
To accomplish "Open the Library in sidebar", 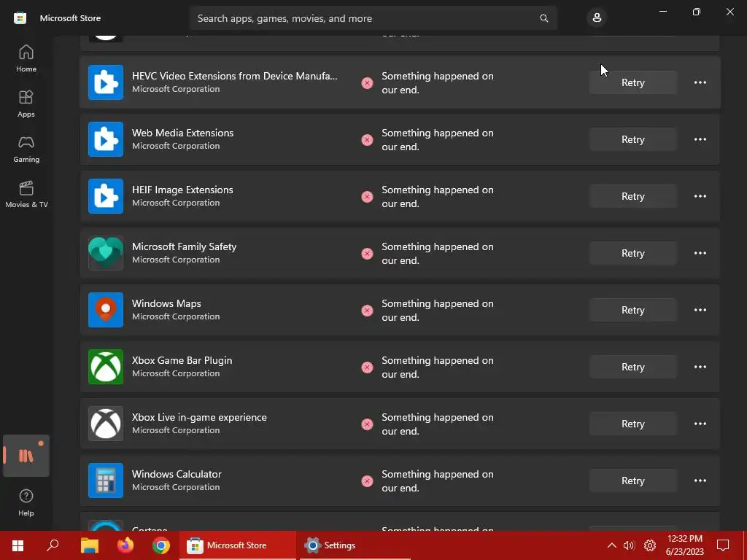I will (26, 456).
